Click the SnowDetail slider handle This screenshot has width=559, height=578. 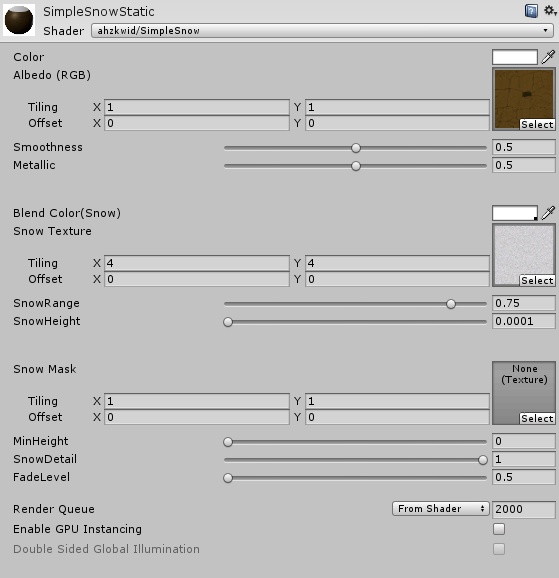(483, 460)
